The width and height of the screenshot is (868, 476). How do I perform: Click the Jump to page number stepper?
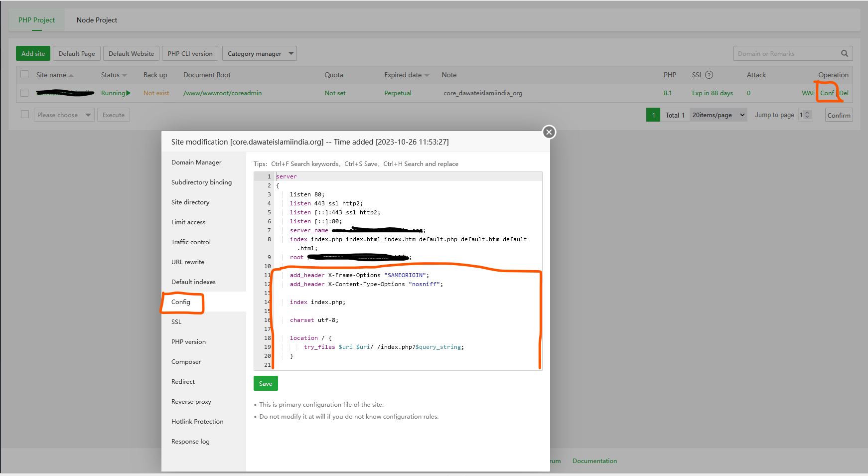pyautogui.click(x=805, y=115)
